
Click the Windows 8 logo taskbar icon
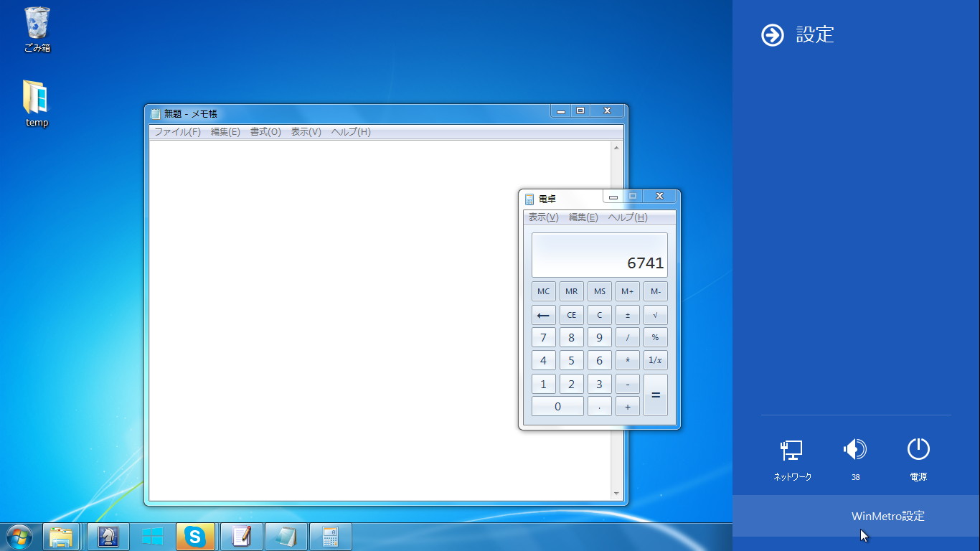153,537
